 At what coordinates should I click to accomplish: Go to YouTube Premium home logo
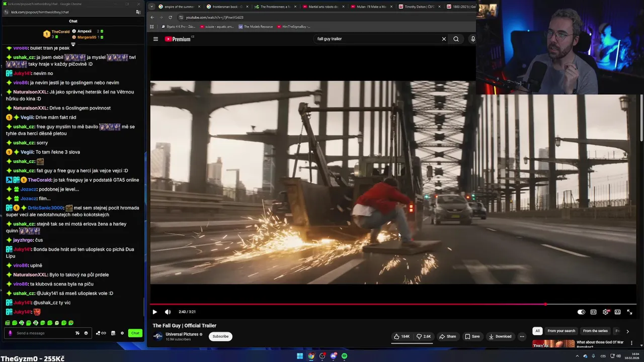(179, 39)
